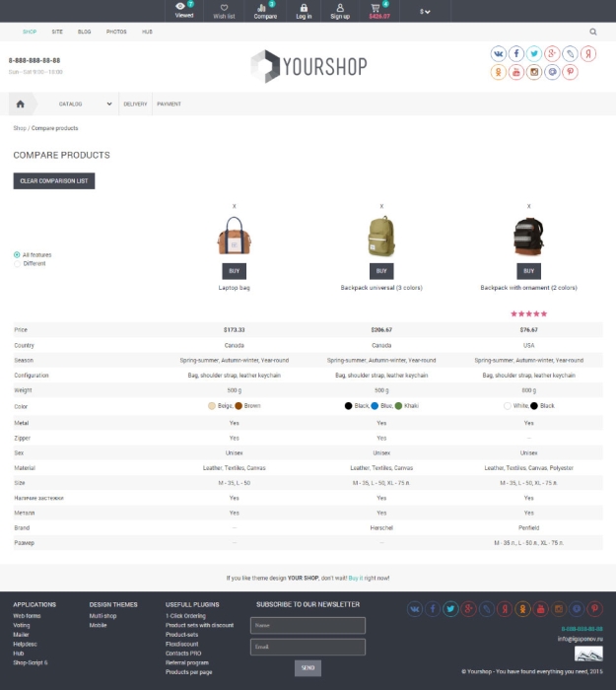Open the Backpack with ornament (2 colors) link
Screen dimensions: 616x690
click(x=528, y=288)
